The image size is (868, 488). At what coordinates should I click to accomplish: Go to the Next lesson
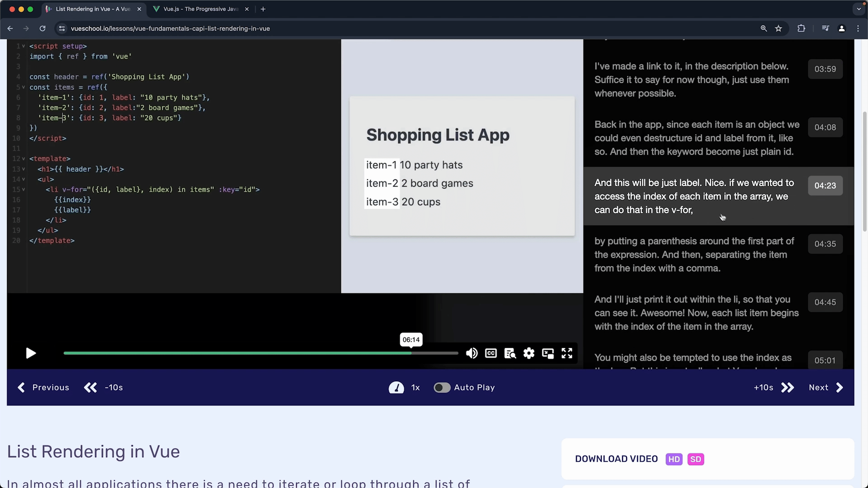pos(826,388)
